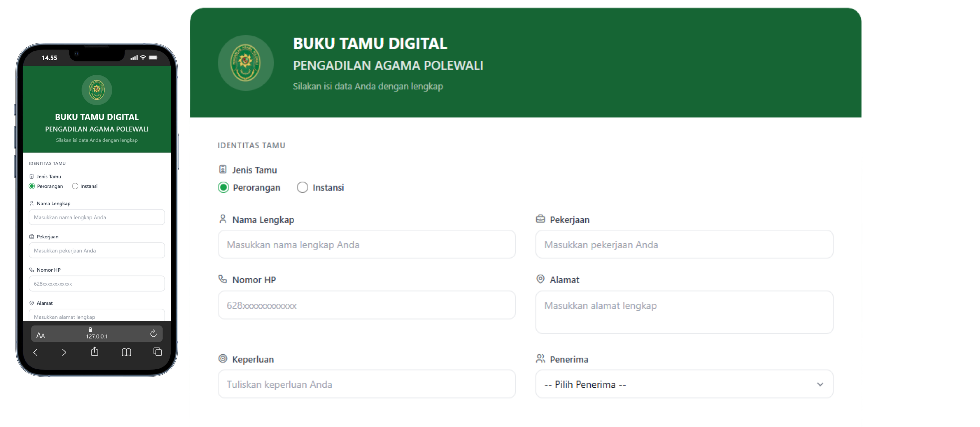Click the chevron arrow of the Penerima dropdown
980x427 pixels.
point(820,384)
